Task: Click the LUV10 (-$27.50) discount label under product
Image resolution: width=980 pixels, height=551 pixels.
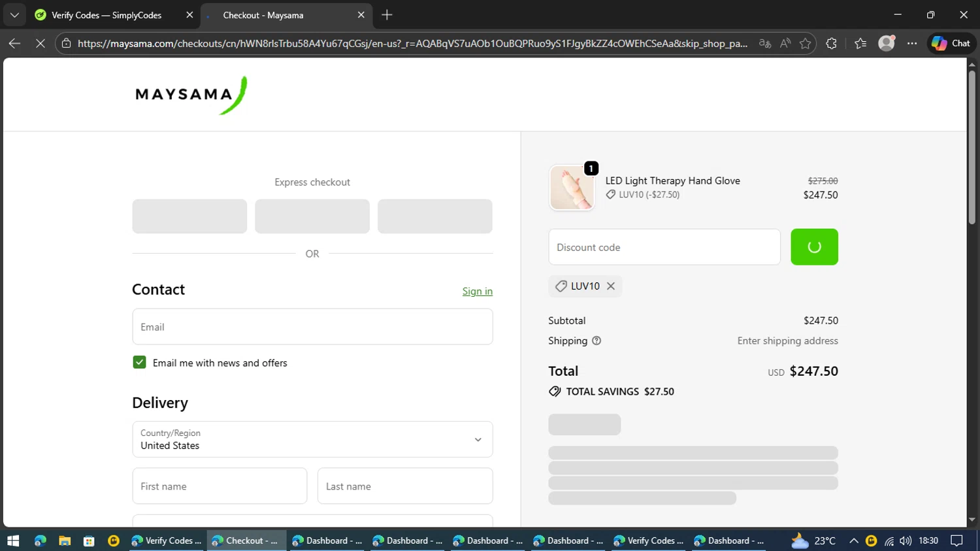Action: [x=643, y=195]
